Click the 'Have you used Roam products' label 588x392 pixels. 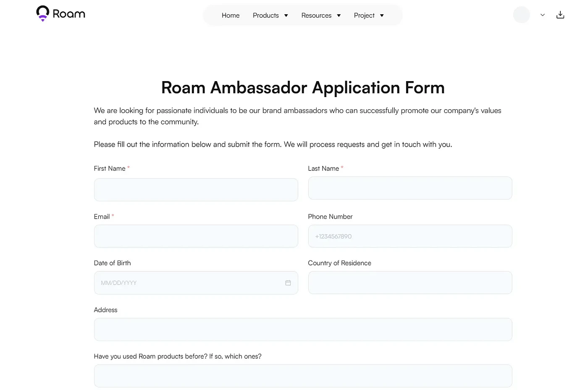coord(178,356)
